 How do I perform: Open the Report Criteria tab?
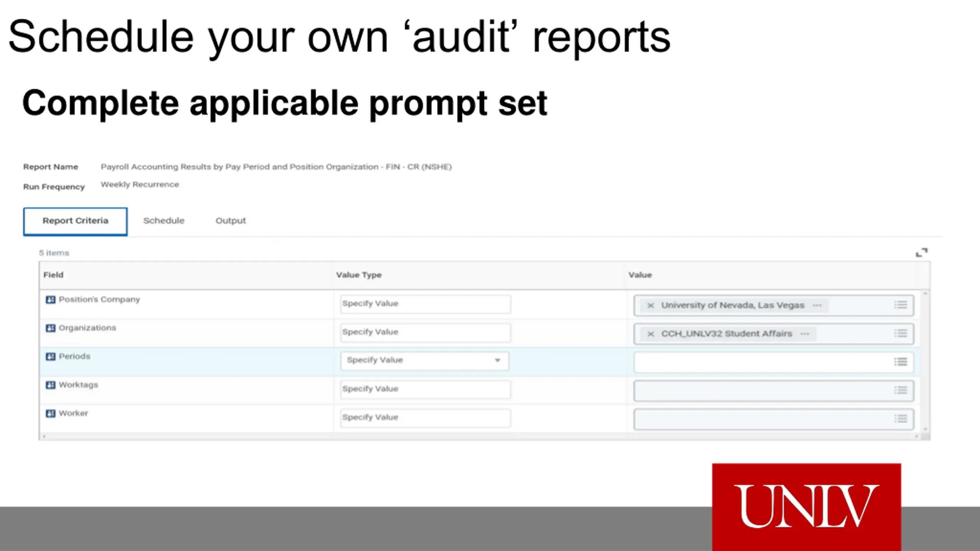75,221
